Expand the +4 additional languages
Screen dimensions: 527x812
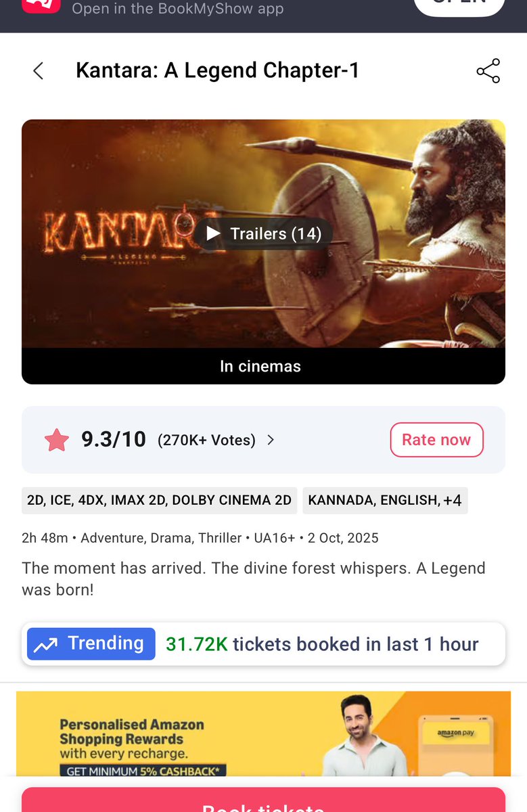point(453,500)
